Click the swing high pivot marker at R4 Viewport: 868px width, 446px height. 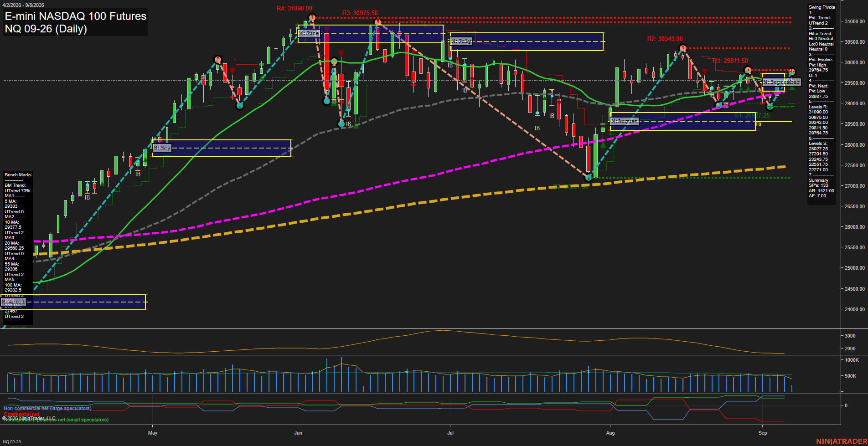tap(312, 18)
